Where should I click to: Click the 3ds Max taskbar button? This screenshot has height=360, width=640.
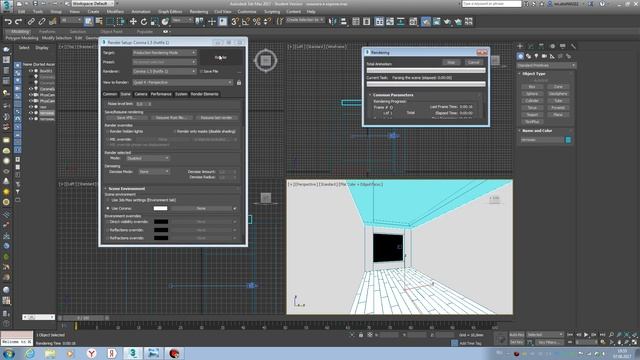point(133,353)
